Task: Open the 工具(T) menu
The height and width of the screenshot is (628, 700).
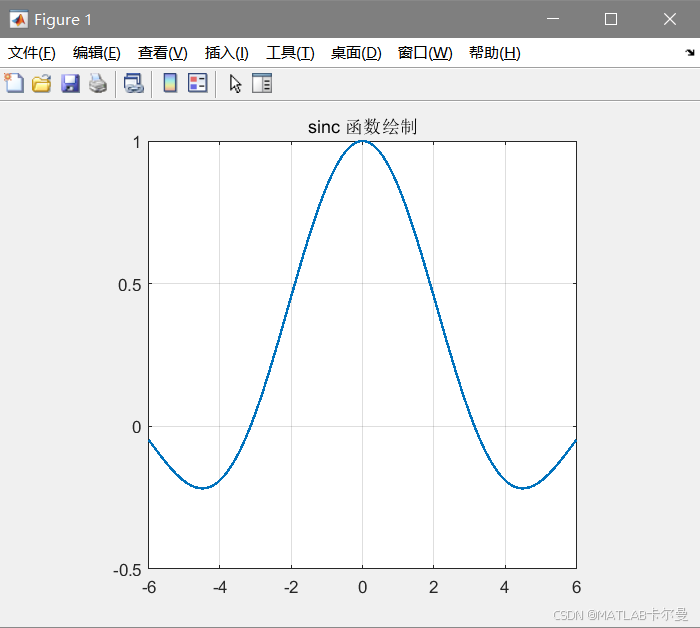Action: 290,53
